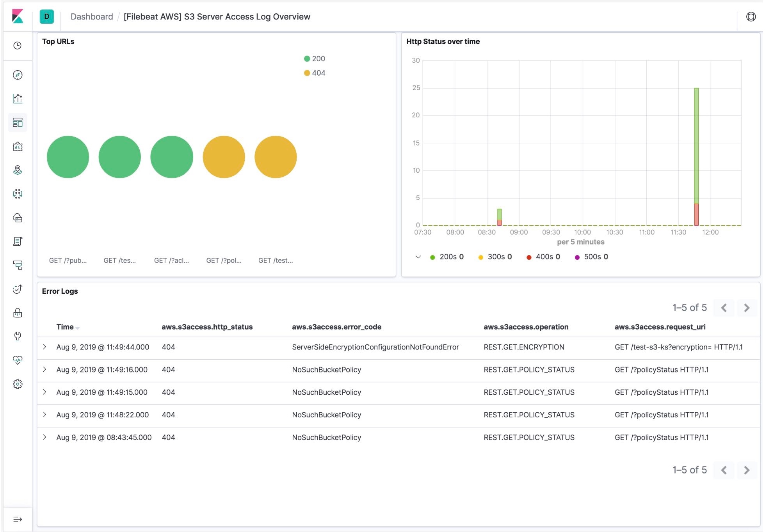The width and height of the screenshot is (765, 532).
Task: Click the tall green bar near 11:45
Action: tap(696, 145)
